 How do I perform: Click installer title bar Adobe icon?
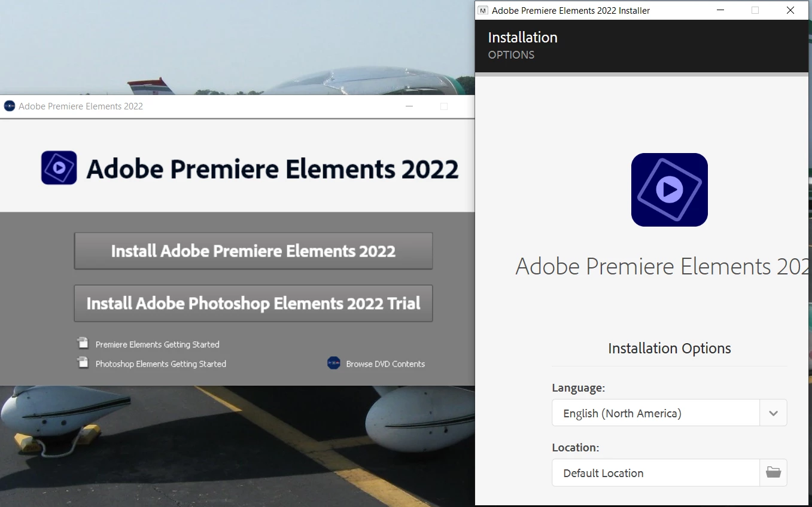(x=483, y=10)
